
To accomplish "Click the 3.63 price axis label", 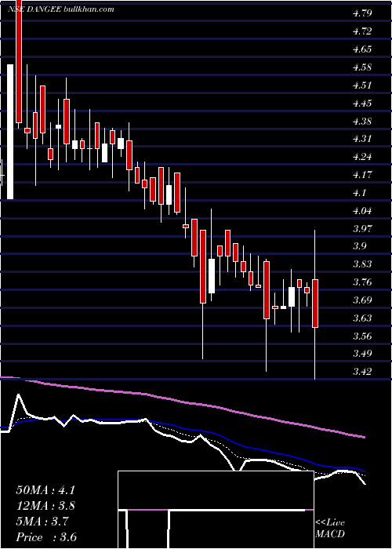I will coord(362,318).
